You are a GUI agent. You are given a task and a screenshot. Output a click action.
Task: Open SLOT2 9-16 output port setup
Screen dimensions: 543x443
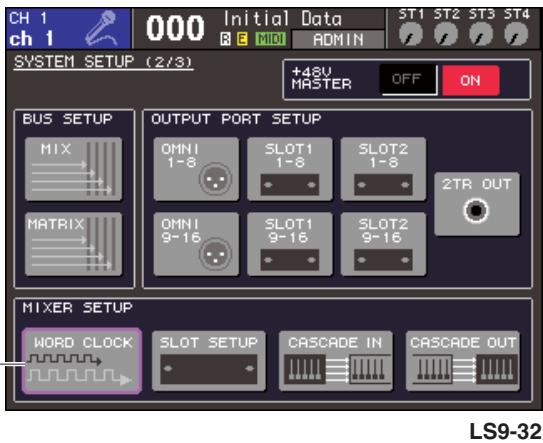pyautogui.click(x=383, y=244)
